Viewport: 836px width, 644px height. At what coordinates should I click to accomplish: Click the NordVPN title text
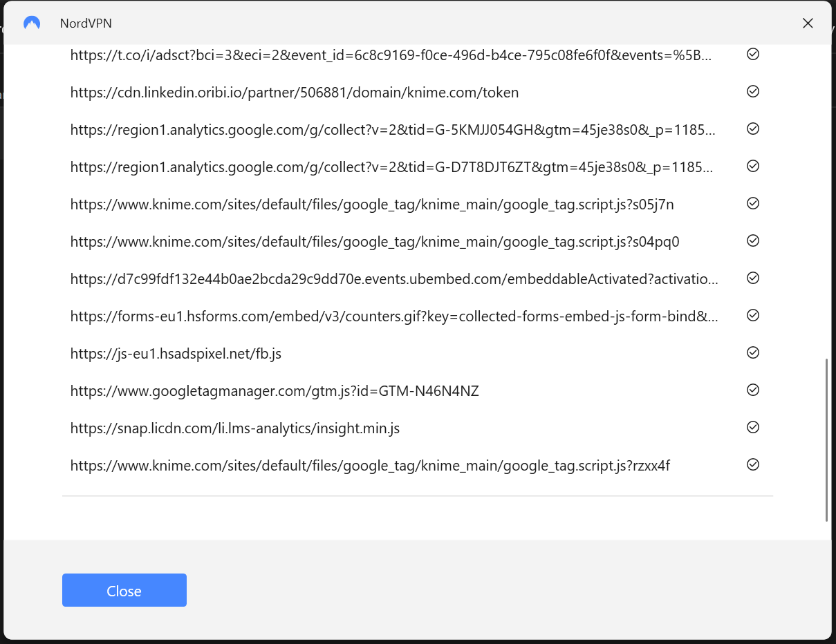pyautogui.click(x=86, y=23)
